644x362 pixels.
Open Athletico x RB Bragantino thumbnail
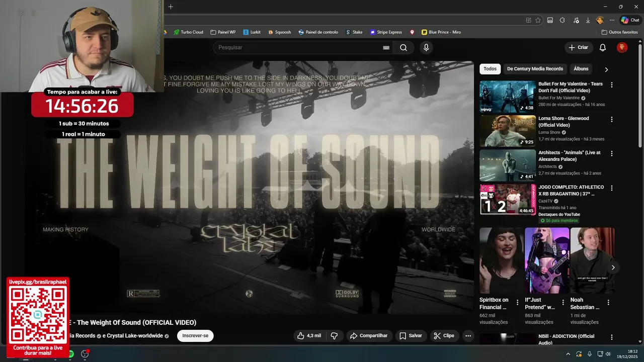[x=507, y=199]
